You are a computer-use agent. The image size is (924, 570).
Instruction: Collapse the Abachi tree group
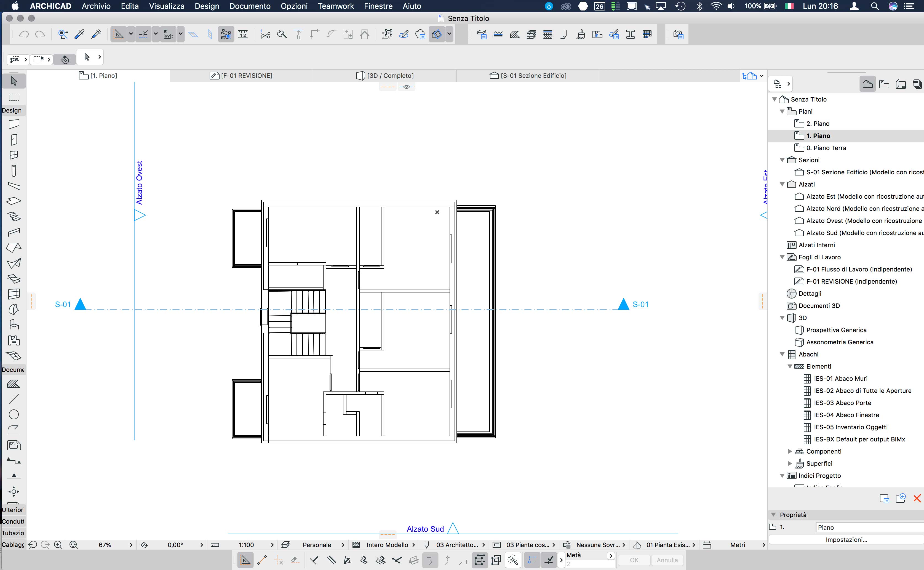(x=782, y=354)
